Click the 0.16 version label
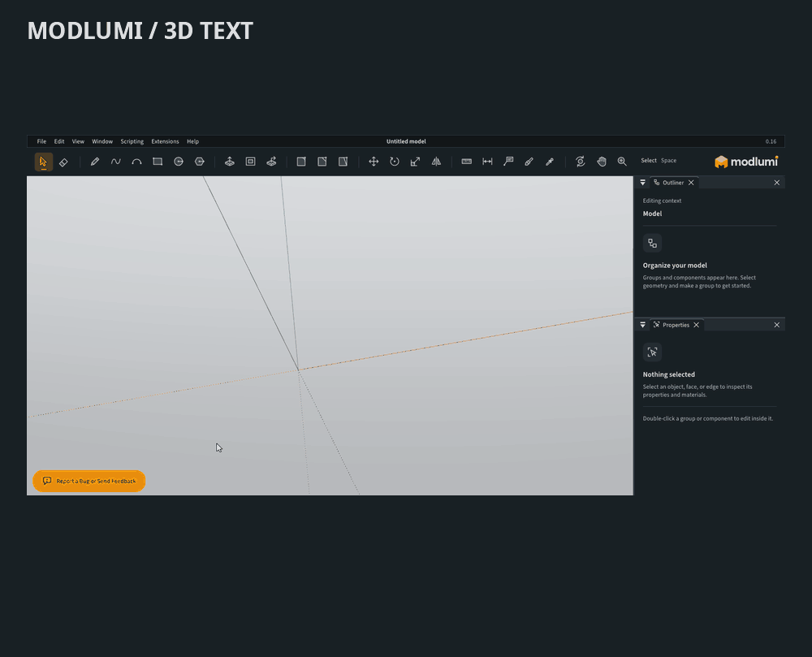Screen dimensions: 812x657 click(771, 141)
